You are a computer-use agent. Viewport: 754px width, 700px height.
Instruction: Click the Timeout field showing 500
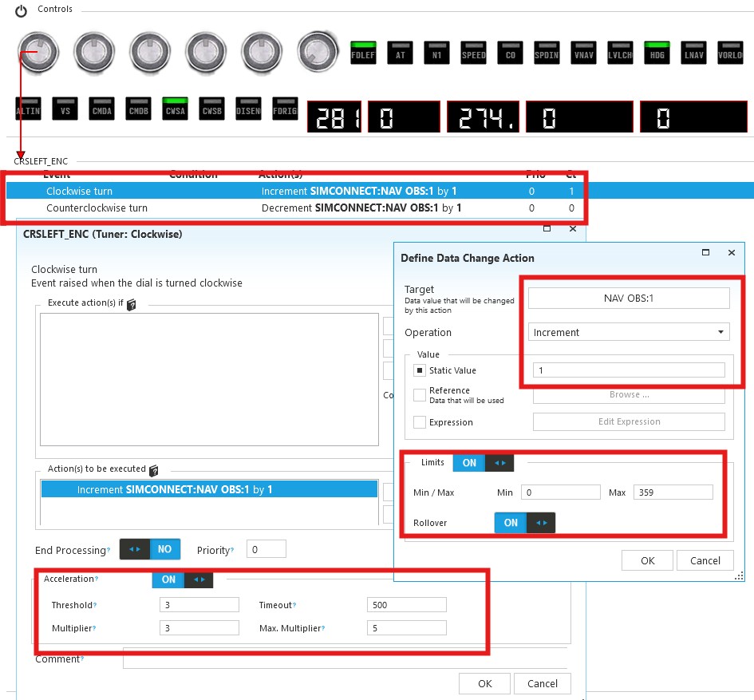point(406,605)
